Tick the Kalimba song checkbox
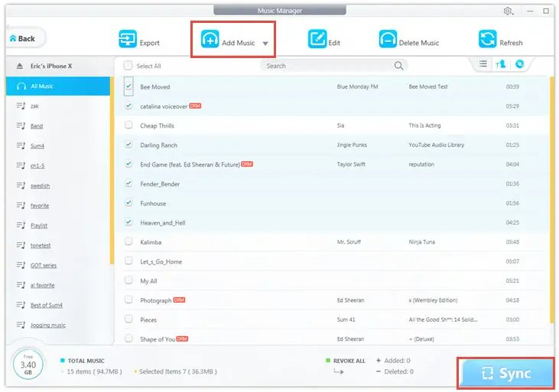 click(x=128, y=242)
